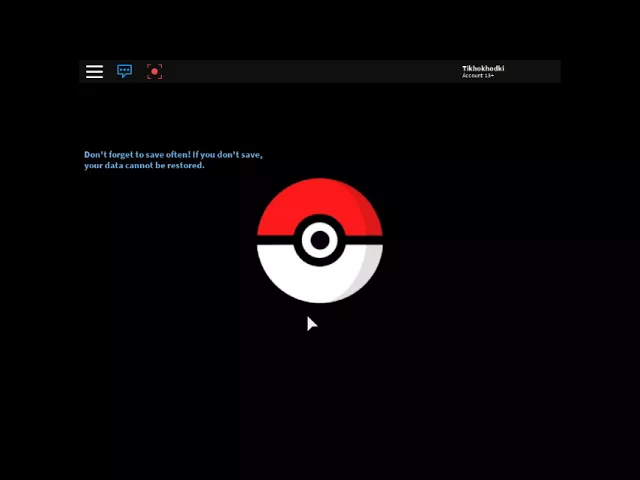Open the chat speech-bubble icon
Screen dimensions: 640x480
click(124, 71)
